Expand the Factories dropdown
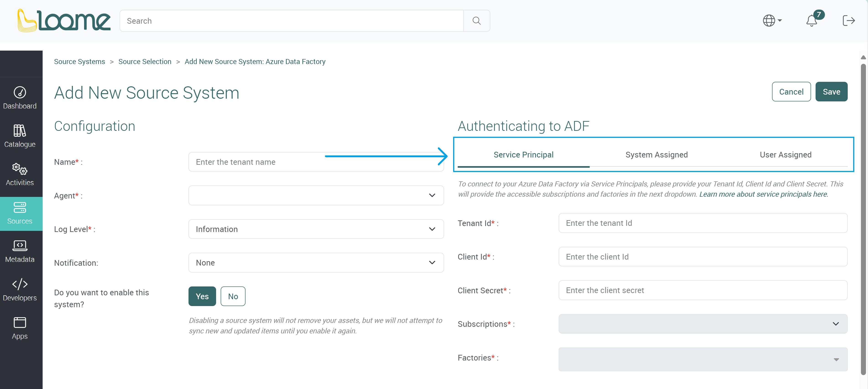This screenshot has height=389, width=868. click(703, 359)
